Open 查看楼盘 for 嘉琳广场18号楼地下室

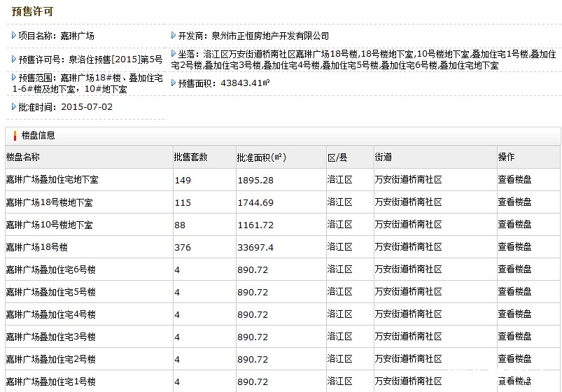click(x=514, y=202)
